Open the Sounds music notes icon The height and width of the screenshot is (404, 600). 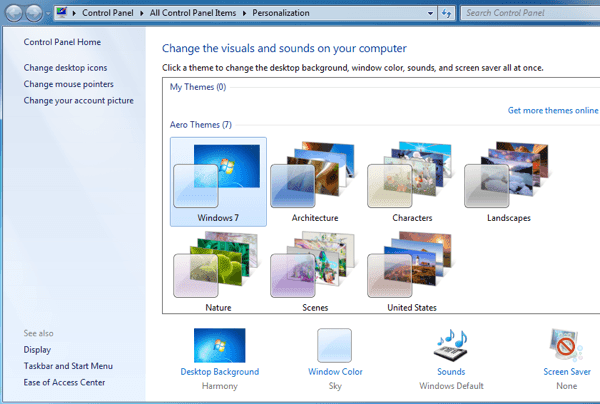tap(451, 345)
